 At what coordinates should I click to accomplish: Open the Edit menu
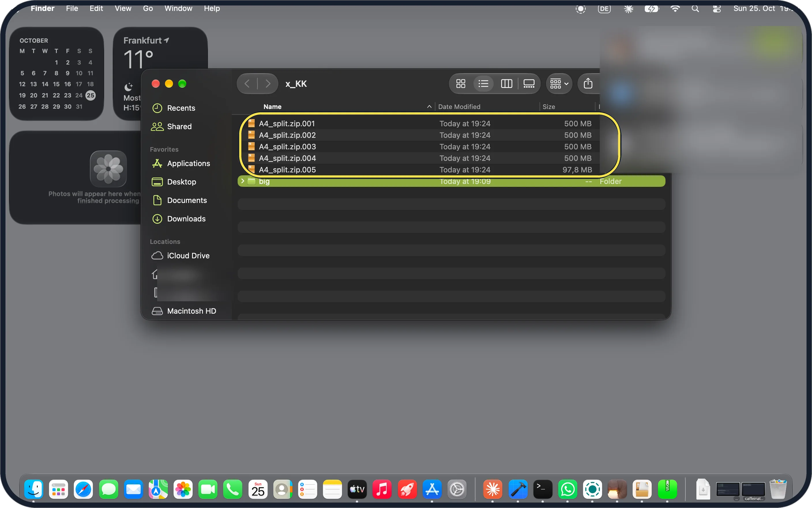pyautogui.click(x=96, y=8)
